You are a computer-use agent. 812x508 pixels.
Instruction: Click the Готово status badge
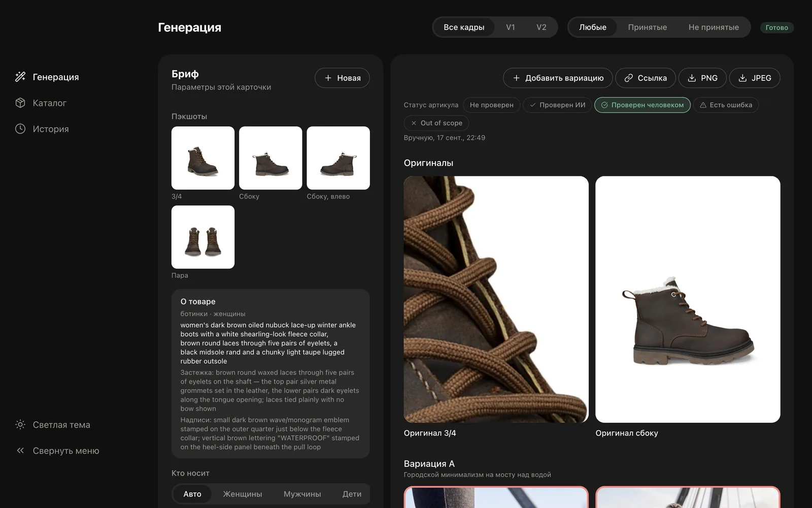click(777, 27)
